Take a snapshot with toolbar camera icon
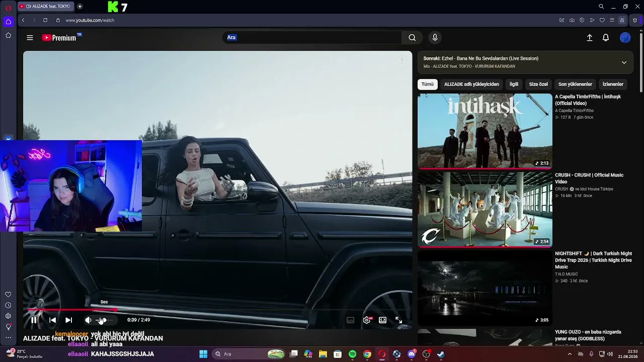This screenshot has width=644, height=362. pyautogui.click(x=572, y=20)
